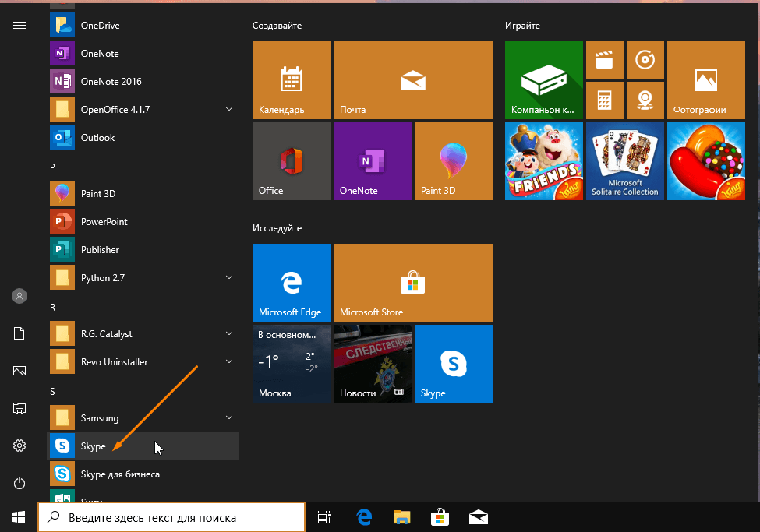Expand the R.G. Catalyst folder
The width and height of the screenshot is (760, 532).
229,334
